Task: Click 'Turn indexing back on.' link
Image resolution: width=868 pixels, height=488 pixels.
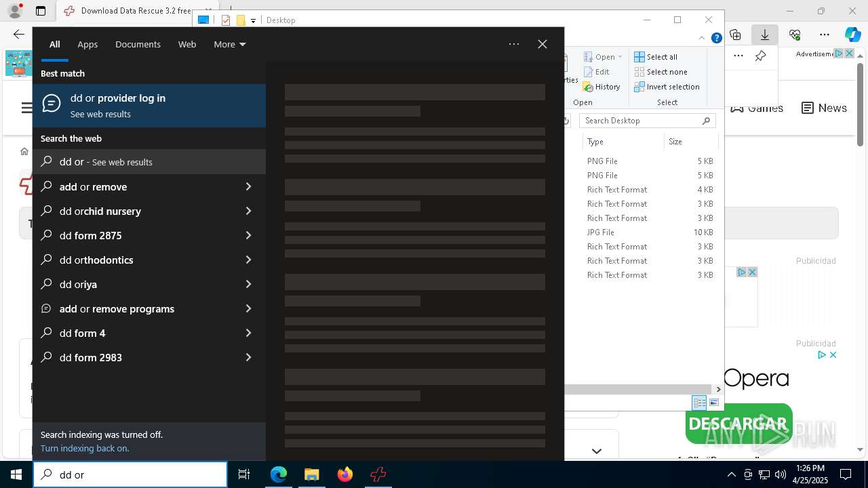Action: coord(85,448)
